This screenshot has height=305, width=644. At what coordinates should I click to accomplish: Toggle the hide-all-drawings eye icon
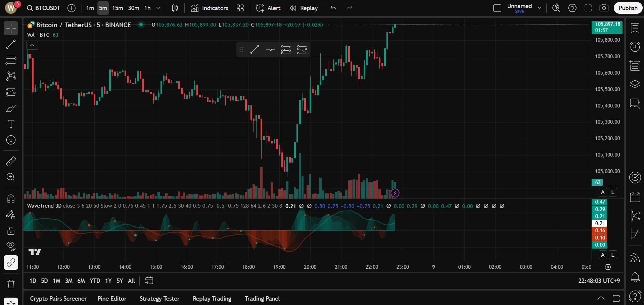click(x=11, y=246)
